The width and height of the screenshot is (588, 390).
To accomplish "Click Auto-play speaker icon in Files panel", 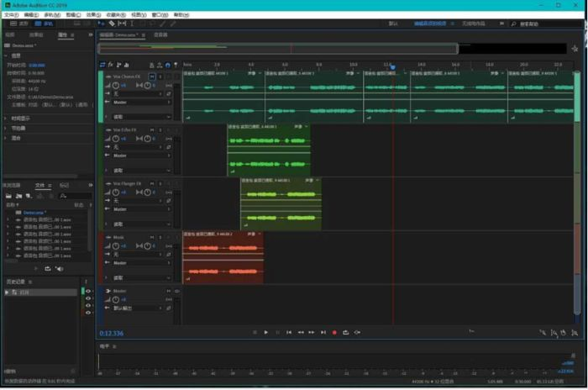I will [60, 269].
